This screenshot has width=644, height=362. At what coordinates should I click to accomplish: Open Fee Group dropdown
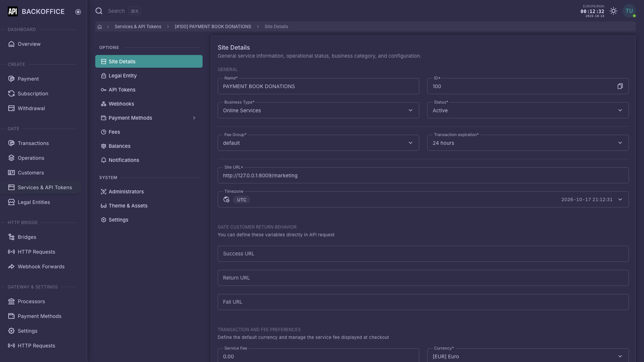pyautogui.click(x=318, y=143)
